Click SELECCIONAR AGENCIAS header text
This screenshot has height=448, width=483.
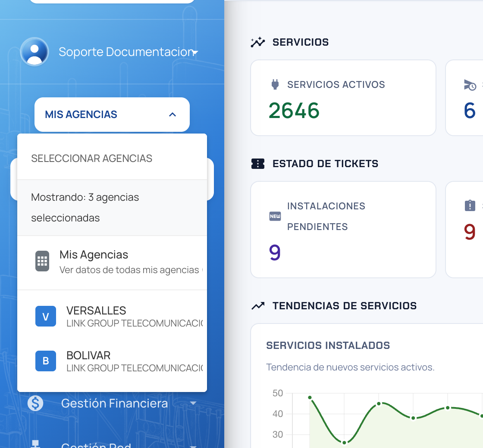point(91,158)
